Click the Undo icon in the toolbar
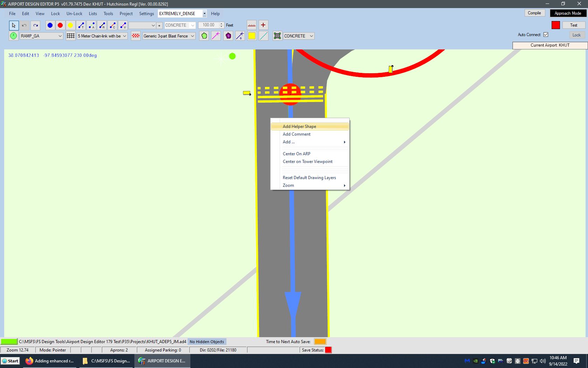Viewport: 588px width, 368px height. (24, 25)
